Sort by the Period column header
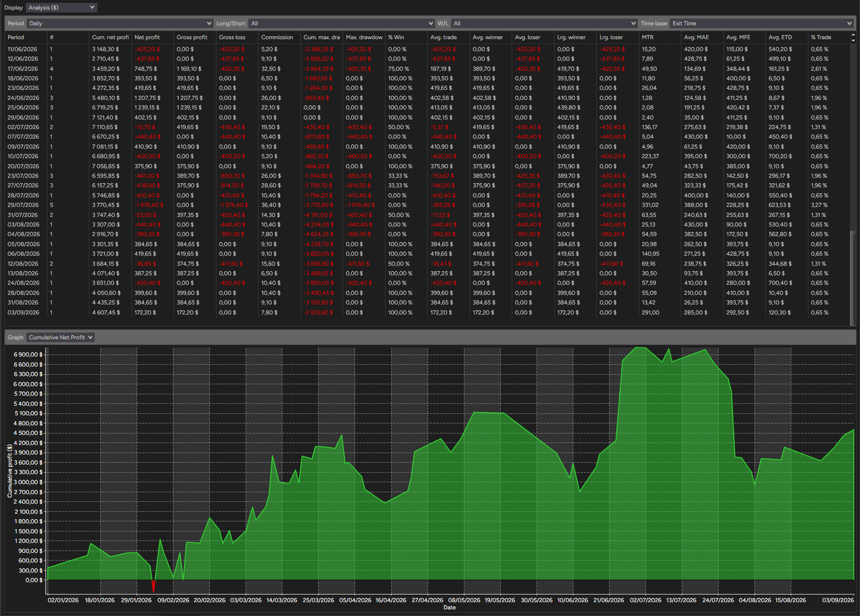Viewport: 860px width, 616px height. (26, 37)
